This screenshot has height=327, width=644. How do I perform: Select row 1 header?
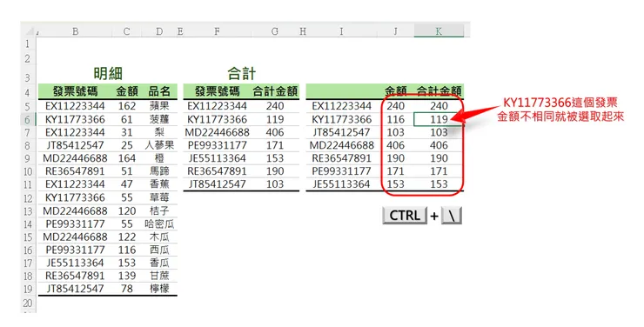pyautogui.click(x=28, y=43)
